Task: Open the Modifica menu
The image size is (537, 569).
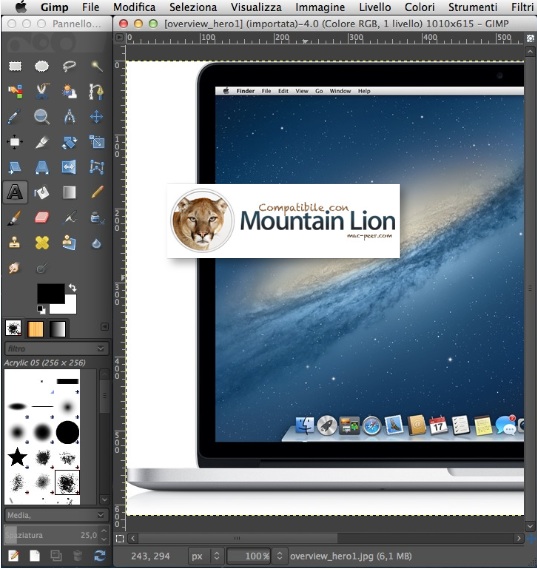Action: pyautogui.click(x=134, y=7)
